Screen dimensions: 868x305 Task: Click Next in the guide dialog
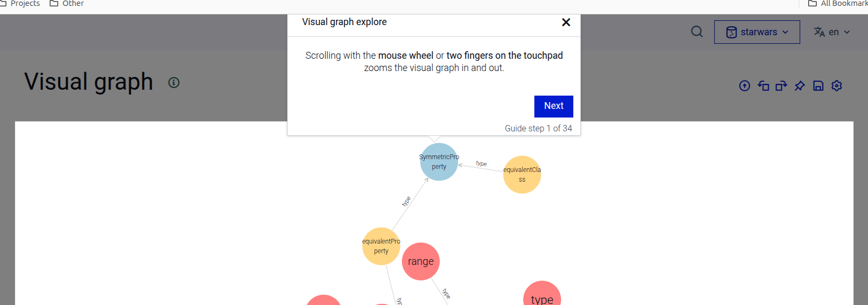click(554, 106)
